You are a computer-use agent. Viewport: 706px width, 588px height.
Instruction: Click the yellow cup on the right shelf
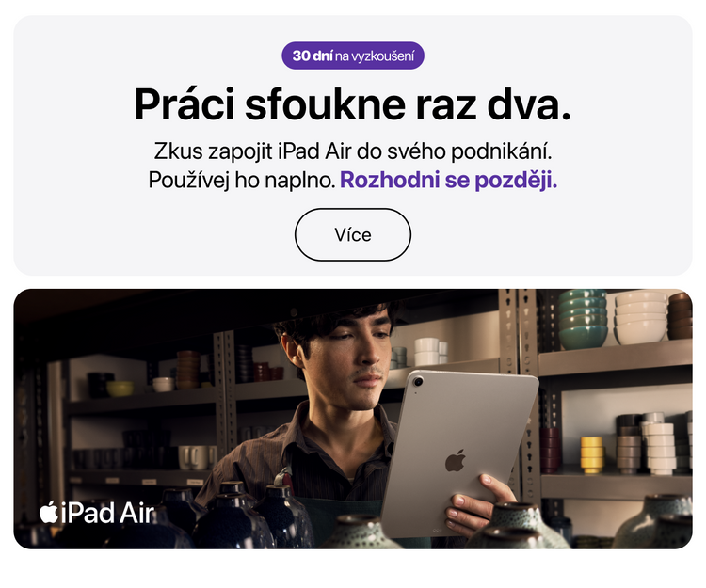[x=592, y=454]
